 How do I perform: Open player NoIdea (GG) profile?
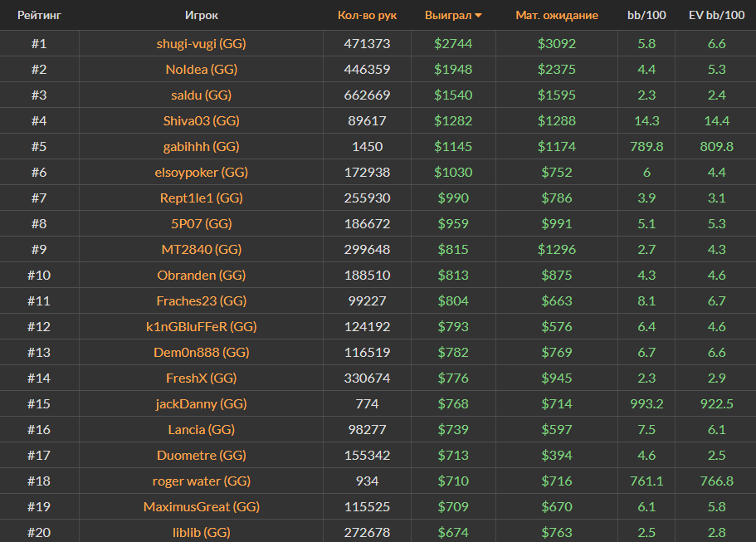tap(201, 70)
